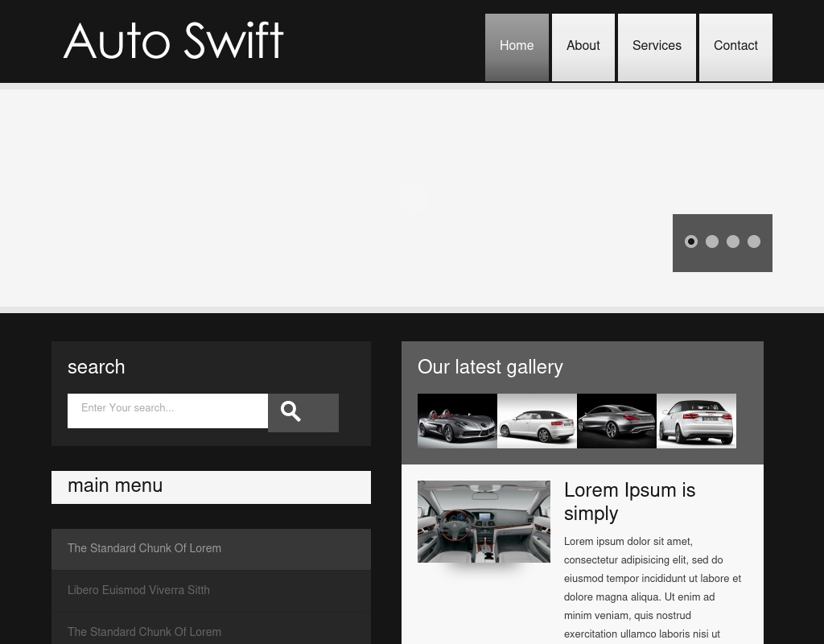
Task: Open the Home navigation tab
Action: click(x=517, y=47)
